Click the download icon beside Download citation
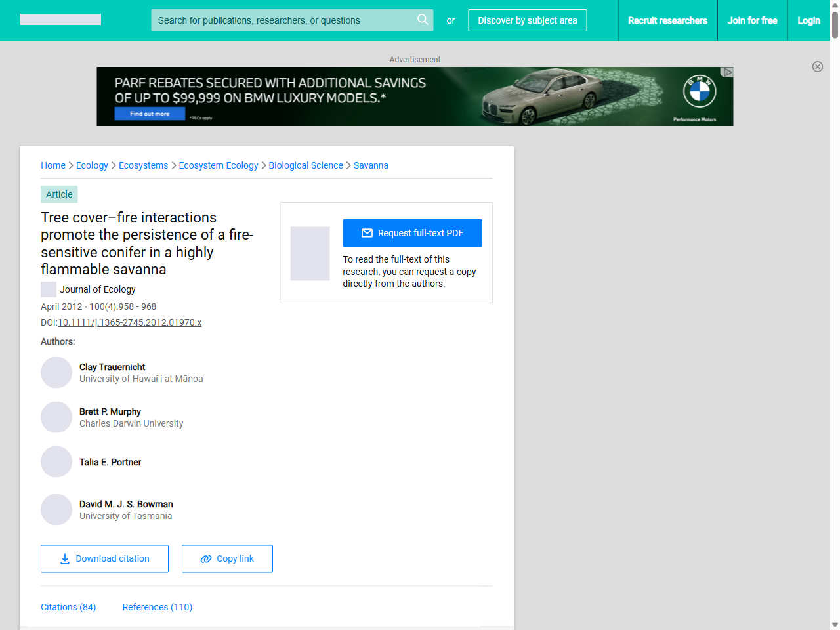Screen dimensions: 840x630 64,558
